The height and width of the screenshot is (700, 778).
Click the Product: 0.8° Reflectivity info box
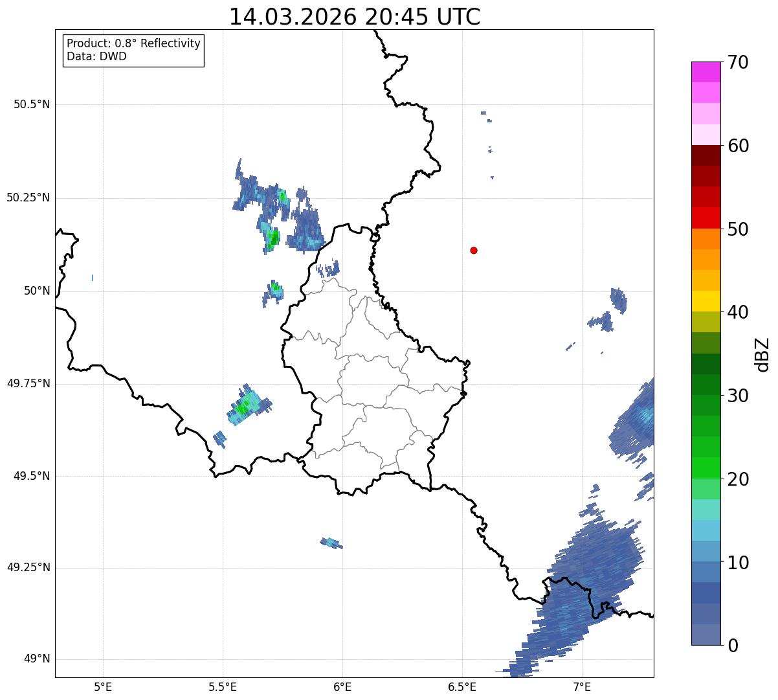(134, 50)
